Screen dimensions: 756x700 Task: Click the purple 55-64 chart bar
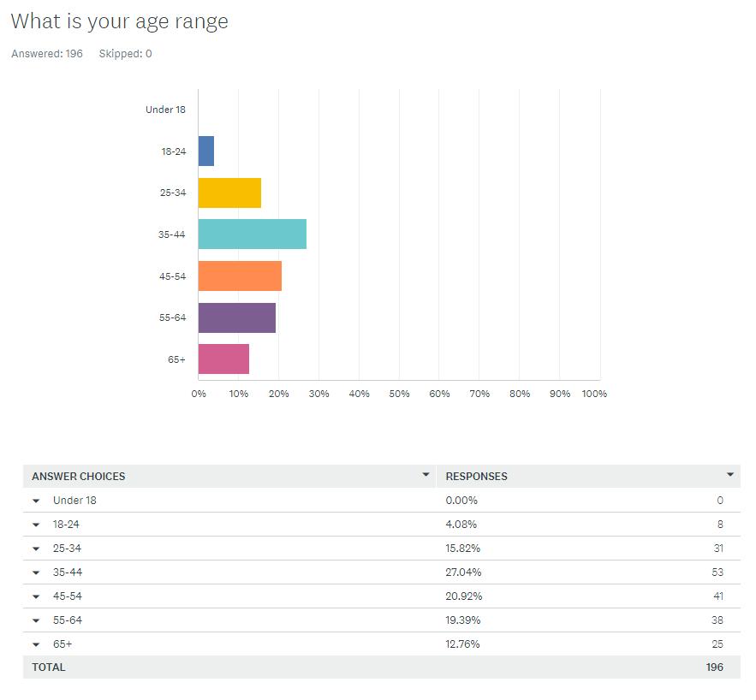237,317
